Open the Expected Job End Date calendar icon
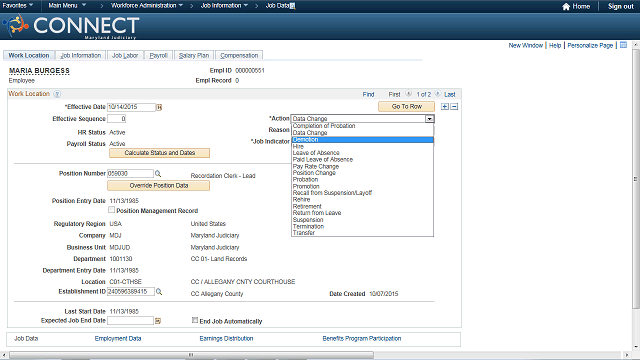Screen dimensions: 640x360 pos(158,321)
